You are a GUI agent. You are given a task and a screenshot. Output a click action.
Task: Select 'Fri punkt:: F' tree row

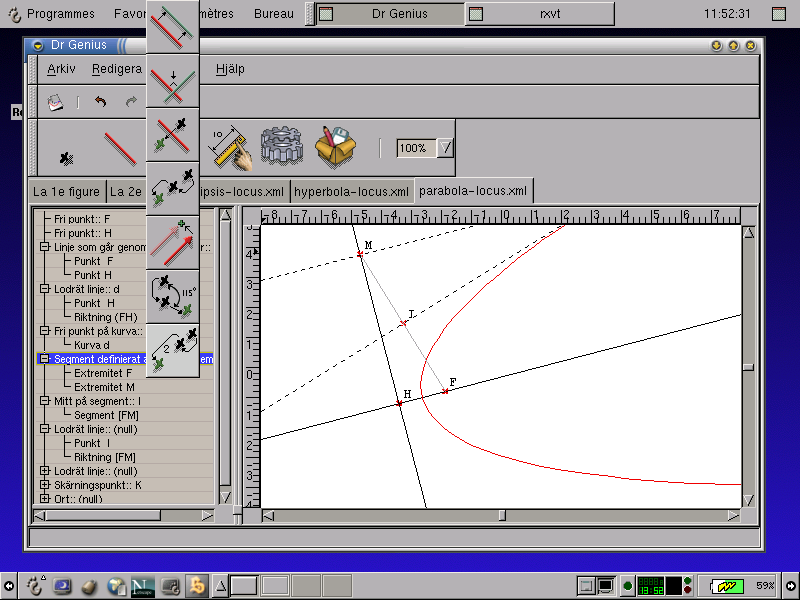[124, 219]
